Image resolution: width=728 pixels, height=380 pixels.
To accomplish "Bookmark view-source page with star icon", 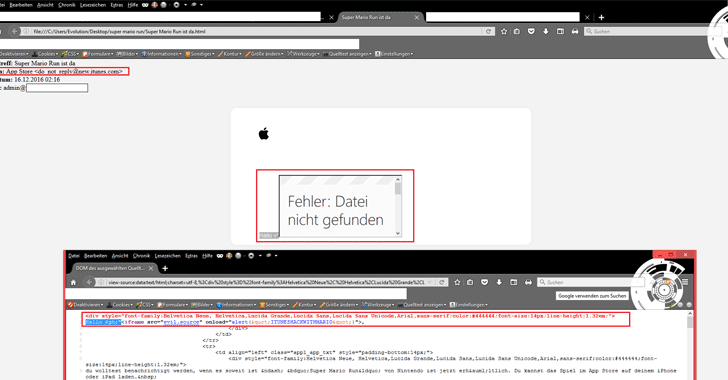I will coord(457,282).
